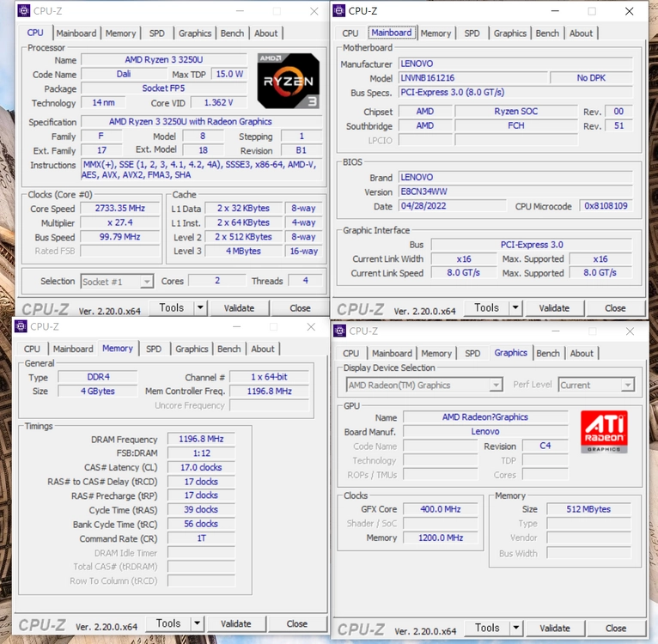Open SPD tab in the CPU window

(156, 33)
